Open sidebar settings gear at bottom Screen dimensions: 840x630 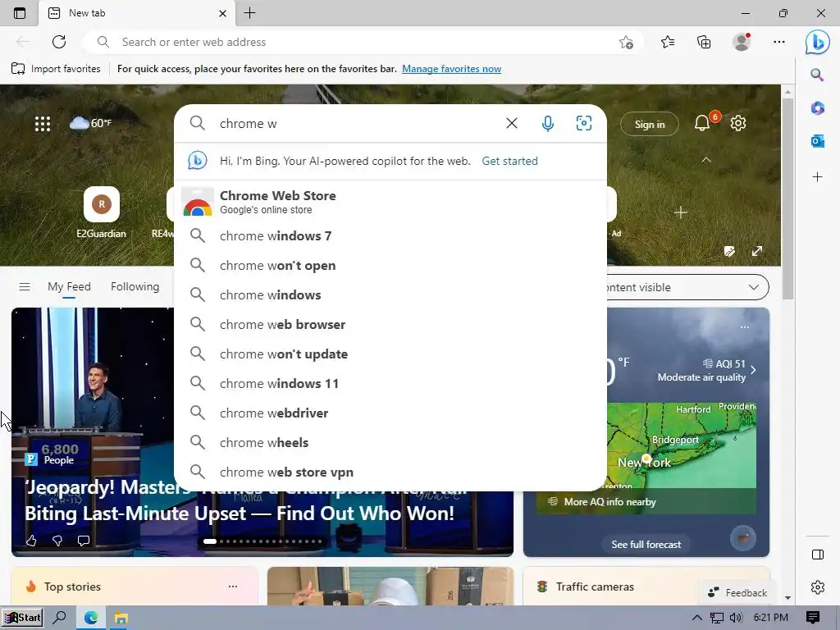(x=818, y=587)
